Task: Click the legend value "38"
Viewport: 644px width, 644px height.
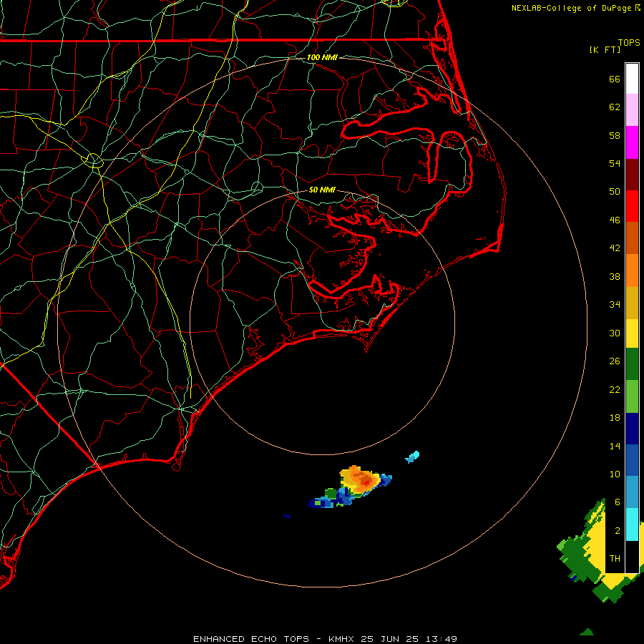Action: click(615, 277)
